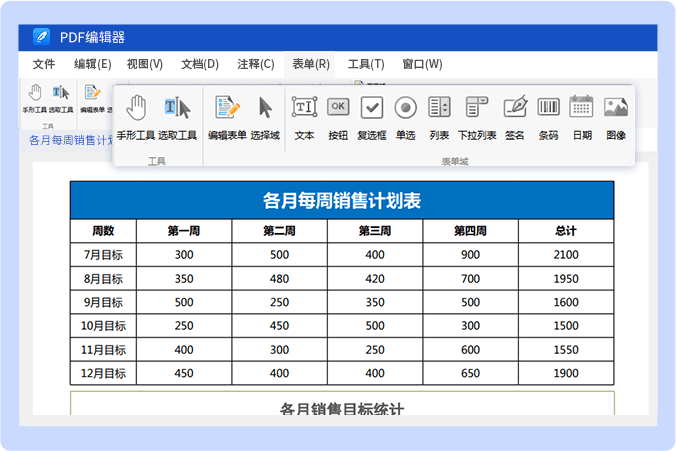Open the 文件 menu

(44, 64)
